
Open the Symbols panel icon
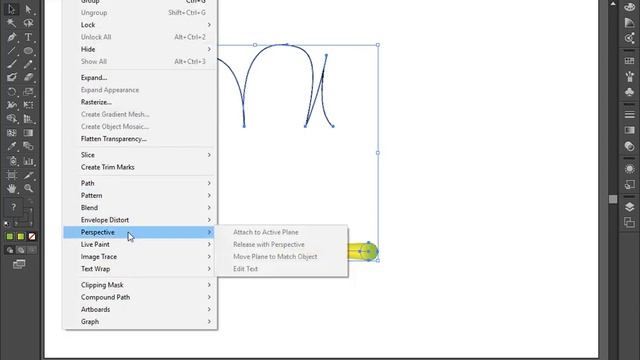(x=629, y=92)
